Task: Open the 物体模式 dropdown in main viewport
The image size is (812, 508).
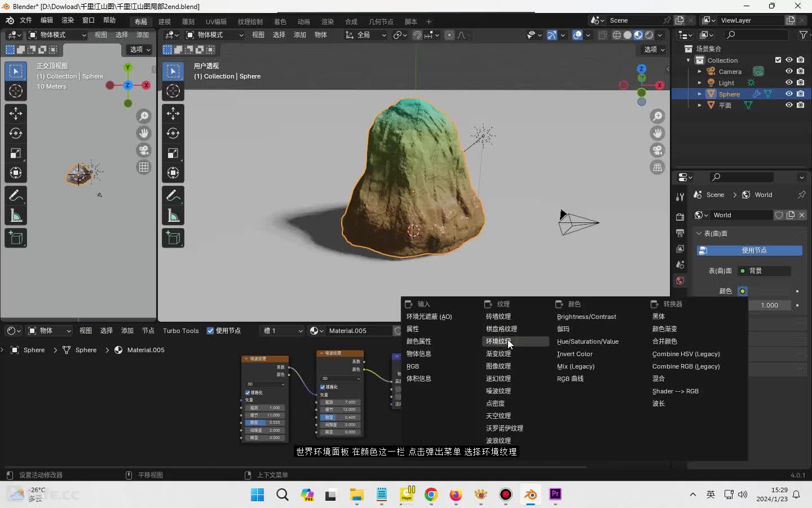Action: coord(215,35)
